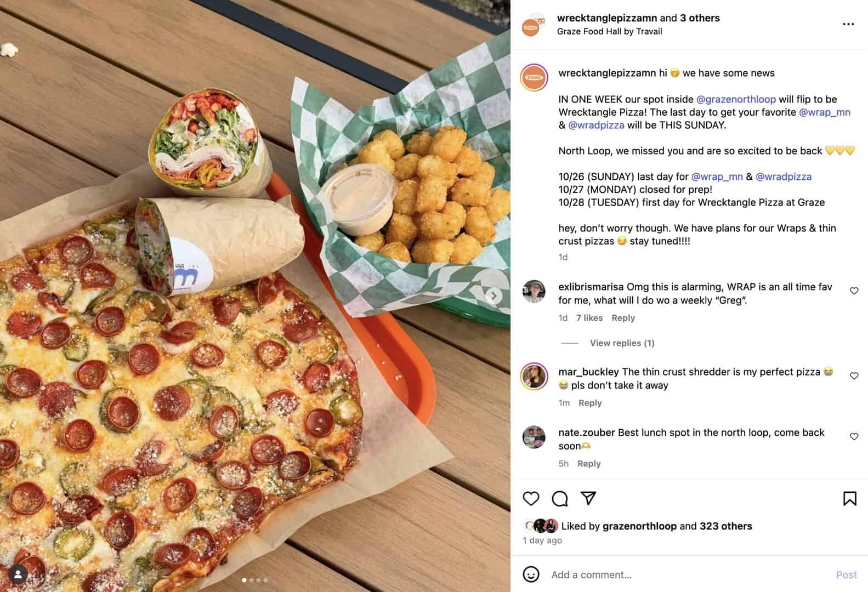View the 323 others who liked

pos(725,526)
